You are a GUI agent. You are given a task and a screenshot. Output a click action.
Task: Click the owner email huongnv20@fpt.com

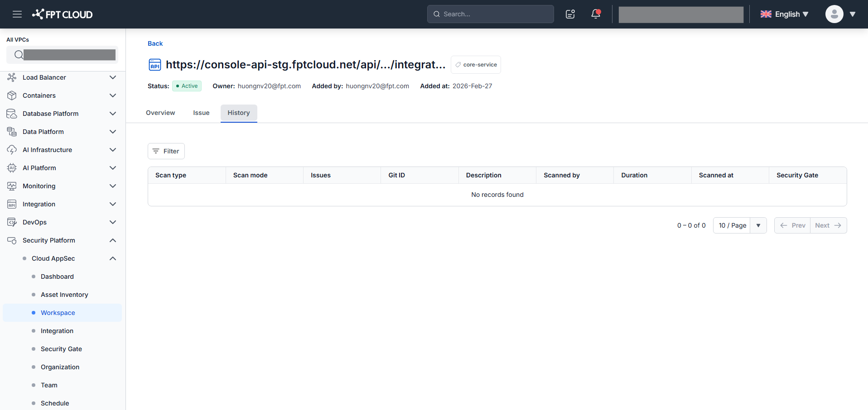(269, 86)
